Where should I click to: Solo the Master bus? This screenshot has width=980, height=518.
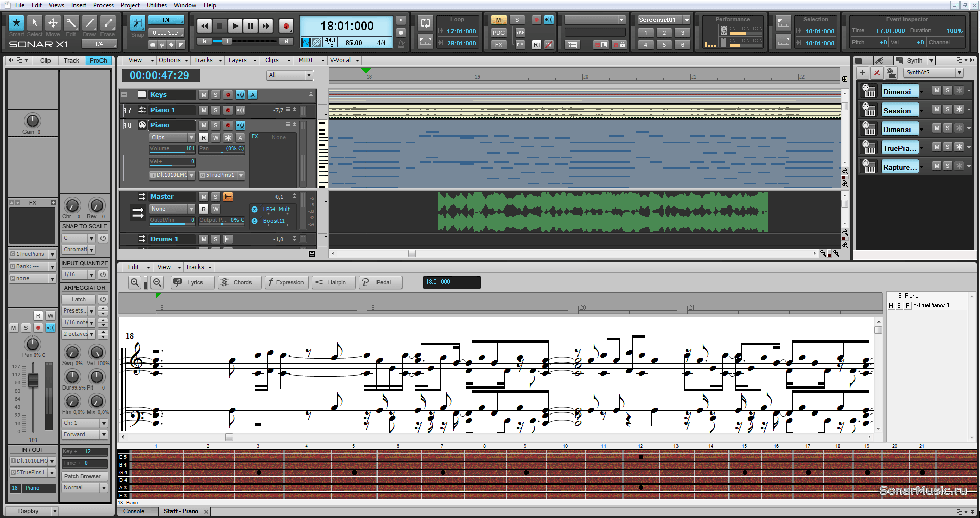pos(216,197)
